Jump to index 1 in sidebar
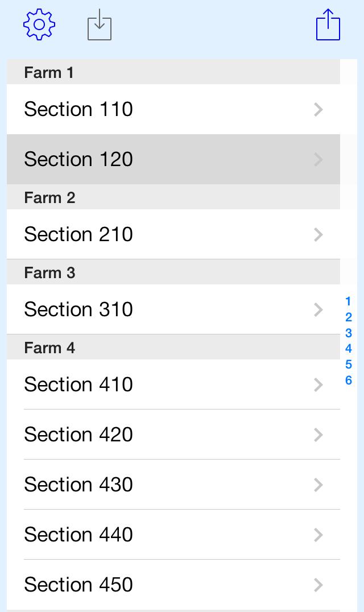This screenshot has width=364, height=612. coord(349,301)
